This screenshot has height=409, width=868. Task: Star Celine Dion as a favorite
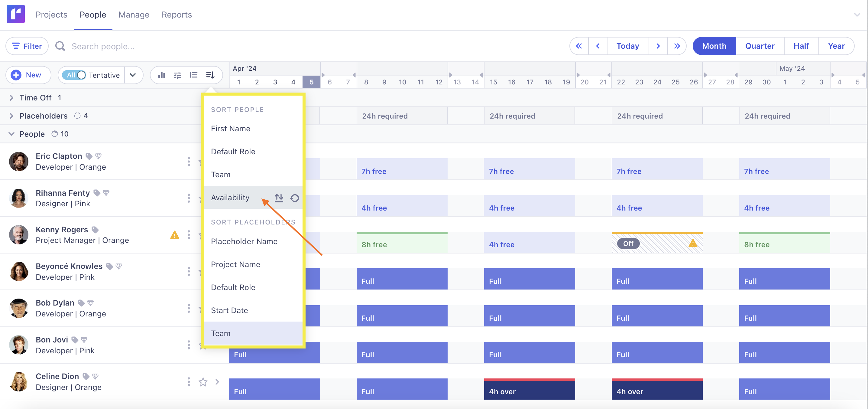pyautogui.click(x=203, y=382)
